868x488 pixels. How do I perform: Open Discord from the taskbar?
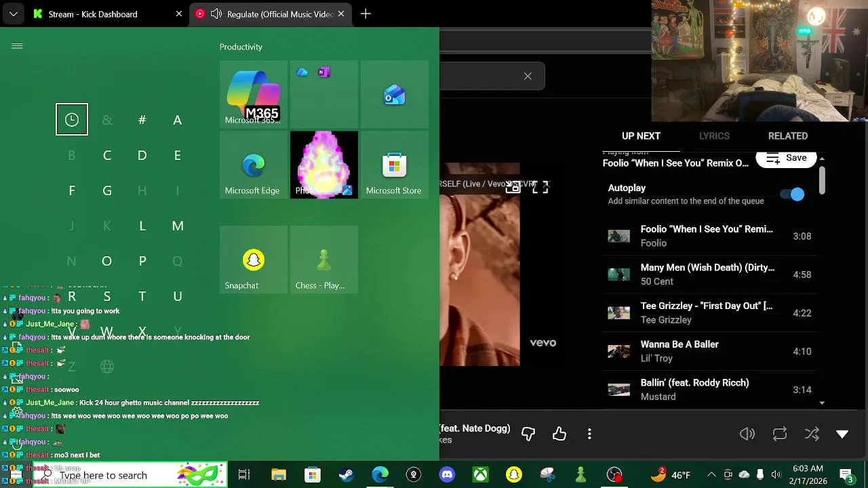[447, 474]
